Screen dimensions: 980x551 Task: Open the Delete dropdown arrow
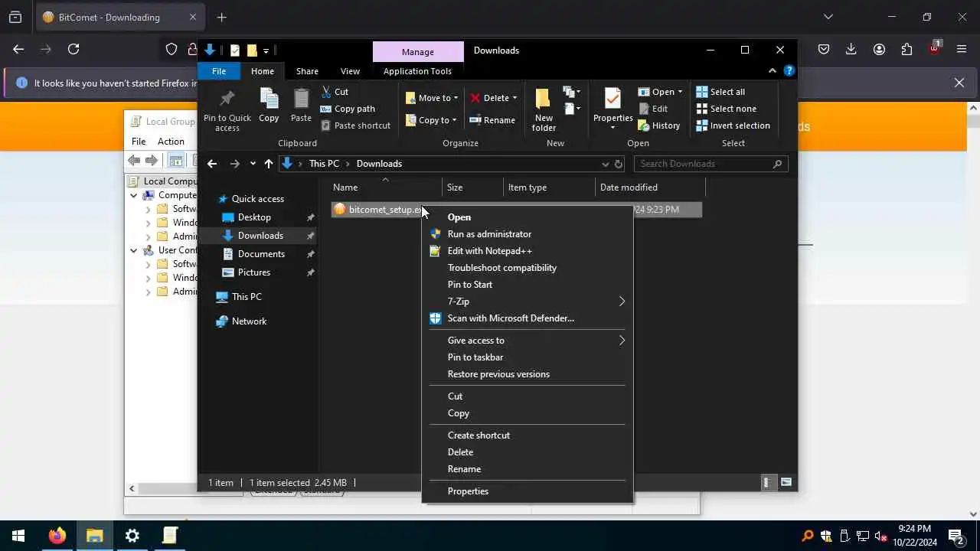514,98
